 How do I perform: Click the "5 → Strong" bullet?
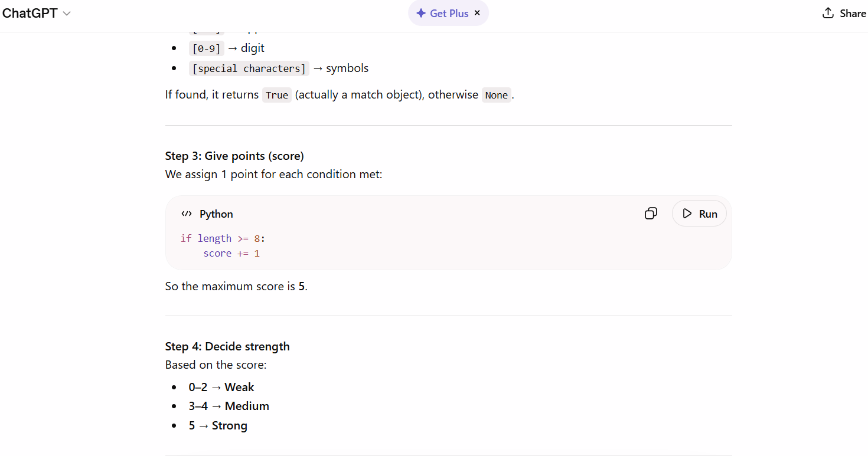(x=218, y=426)
